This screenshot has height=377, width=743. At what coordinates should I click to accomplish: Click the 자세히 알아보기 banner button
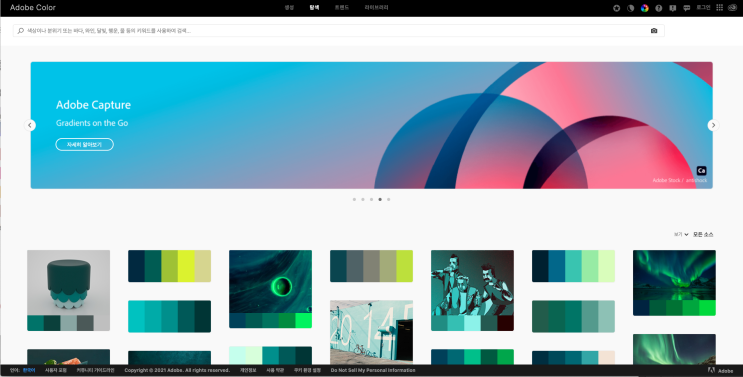[84, 144]
